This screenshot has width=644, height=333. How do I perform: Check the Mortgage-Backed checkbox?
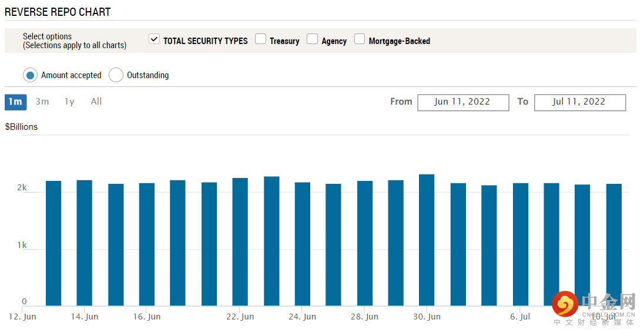360,39
